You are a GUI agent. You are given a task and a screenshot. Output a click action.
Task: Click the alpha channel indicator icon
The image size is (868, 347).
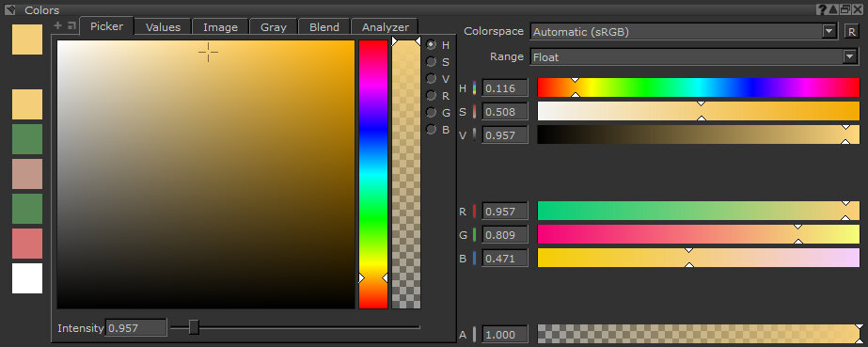pyautogui.click(x=474, y=335)
